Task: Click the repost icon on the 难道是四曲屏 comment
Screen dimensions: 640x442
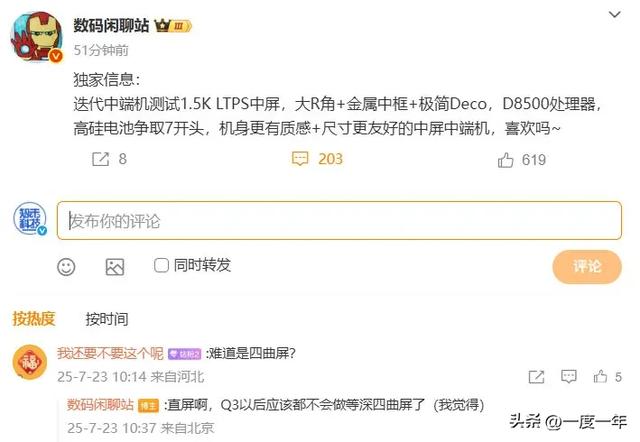Action: click(x=536, y=377)
